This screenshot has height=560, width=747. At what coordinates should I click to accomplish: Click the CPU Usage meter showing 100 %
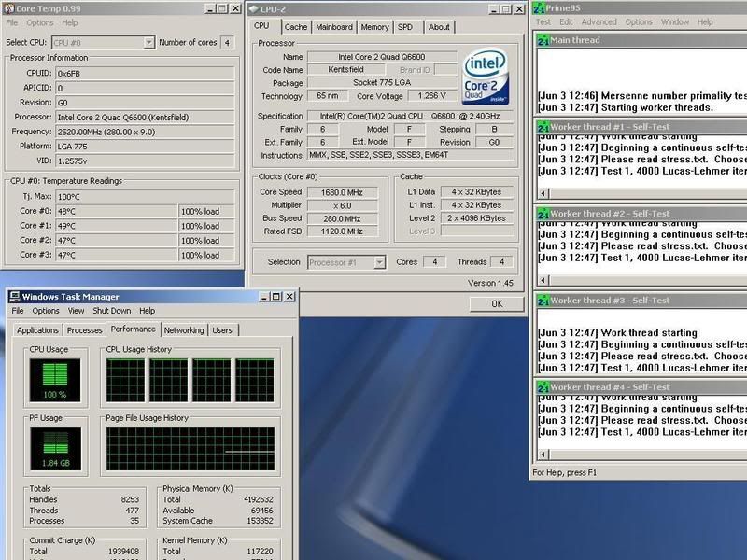pos(55,380)
